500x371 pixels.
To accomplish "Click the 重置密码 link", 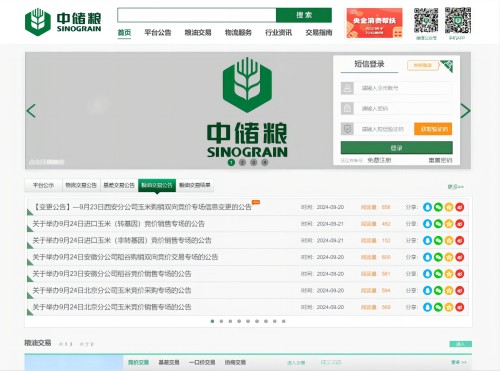I will point(440,160).
